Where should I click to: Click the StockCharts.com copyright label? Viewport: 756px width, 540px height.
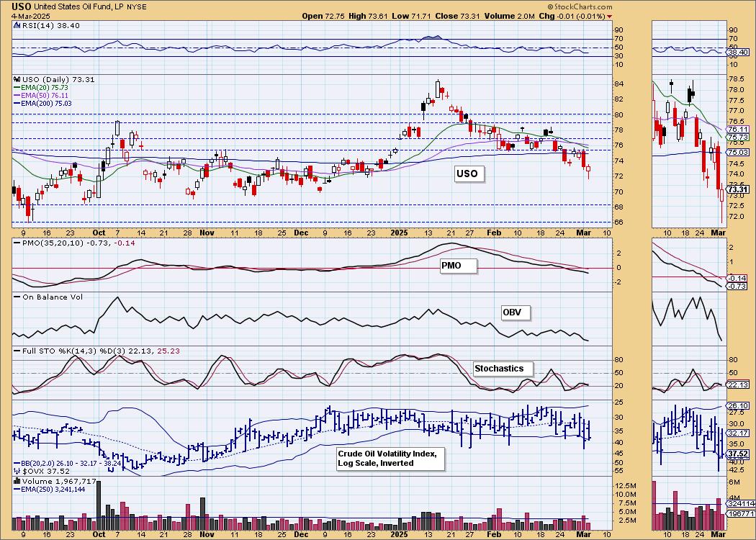580,6
